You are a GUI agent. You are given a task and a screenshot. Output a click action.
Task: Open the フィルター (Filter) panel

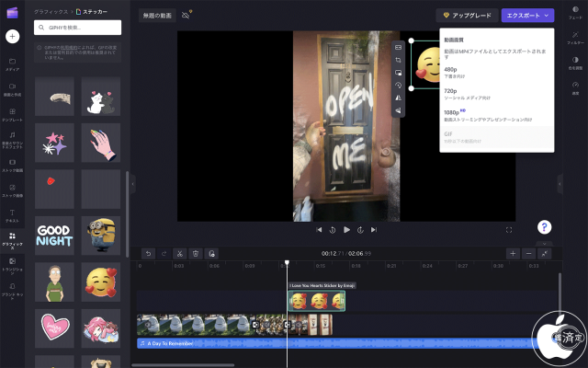[575, 37]
